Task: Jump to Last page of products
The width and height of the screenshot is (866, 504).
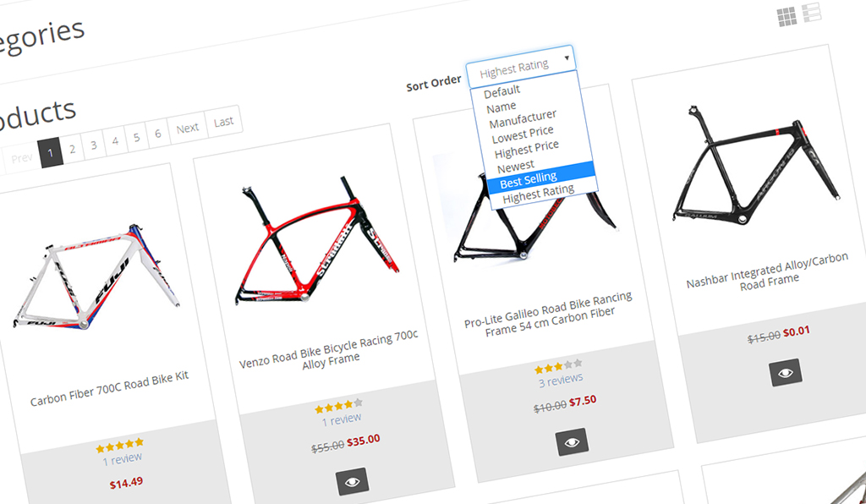Action: [x=224, y=122]
